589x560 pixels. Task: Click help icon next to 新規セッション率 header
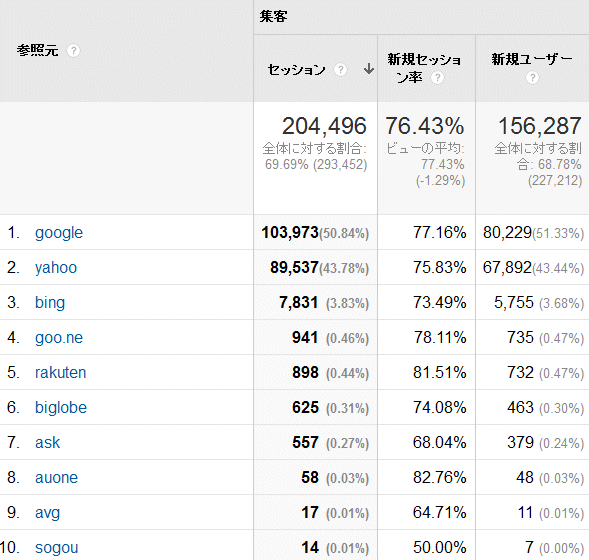click(x=437, y=78)
